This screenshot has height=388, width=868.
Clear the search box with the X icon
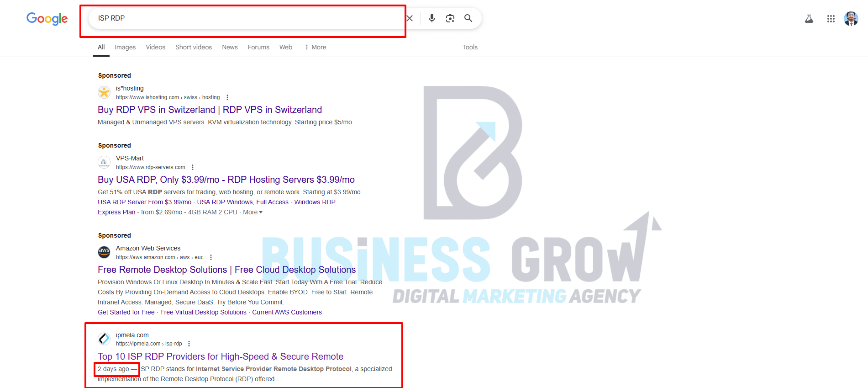(x=410, y=18)
